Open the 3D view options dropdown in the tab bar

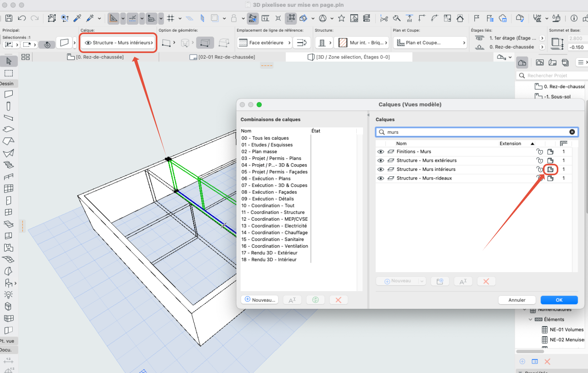click(504, 57)
